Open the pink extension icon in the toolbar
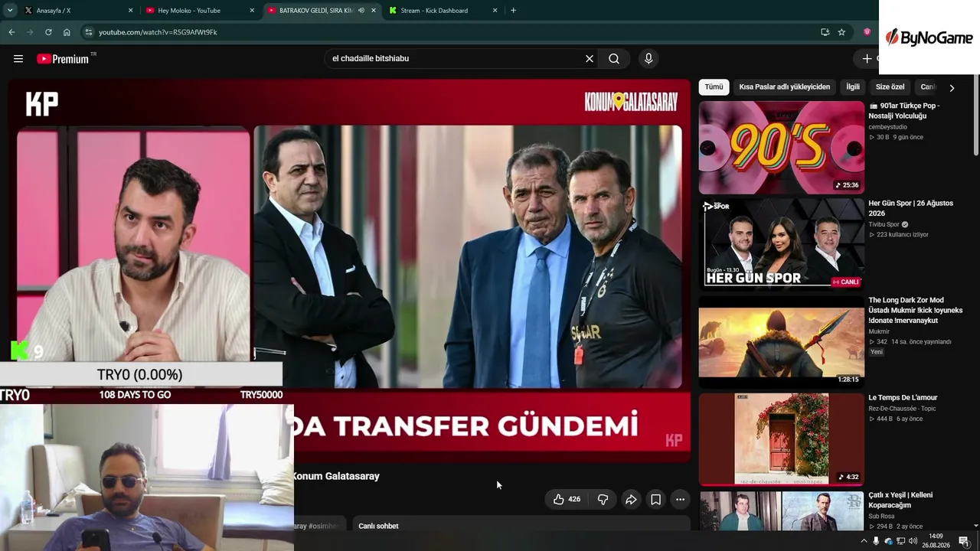This screenshot has height=551, width=980. point(867,32)
